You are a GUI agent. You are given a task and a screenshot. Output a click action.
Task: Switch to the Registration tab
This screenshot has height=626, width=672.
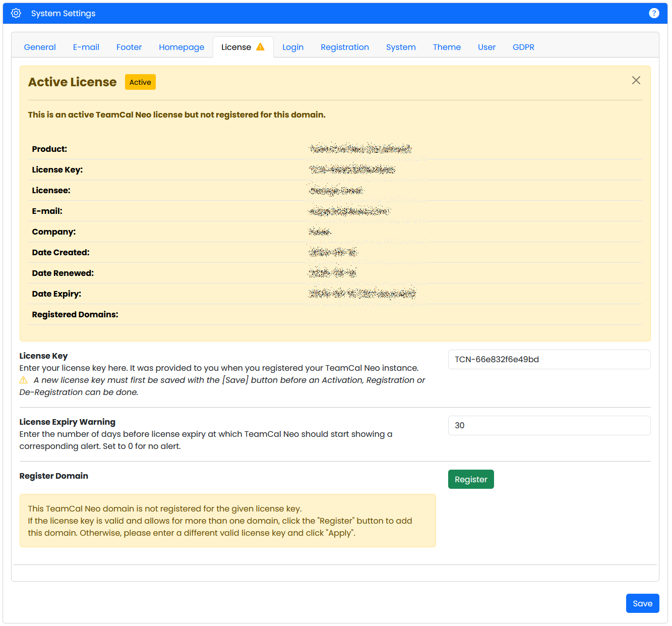[x=345, y=47]
